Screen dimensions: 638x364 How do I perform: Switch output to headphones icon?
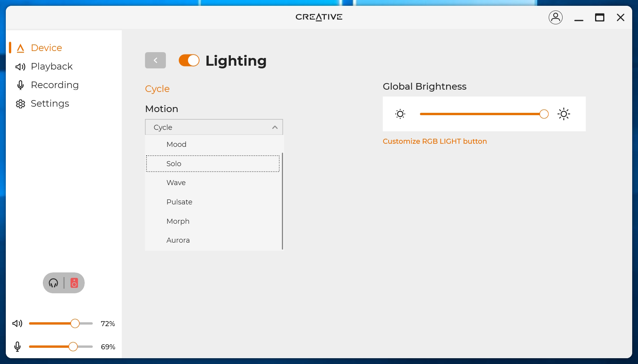[53, 283]
